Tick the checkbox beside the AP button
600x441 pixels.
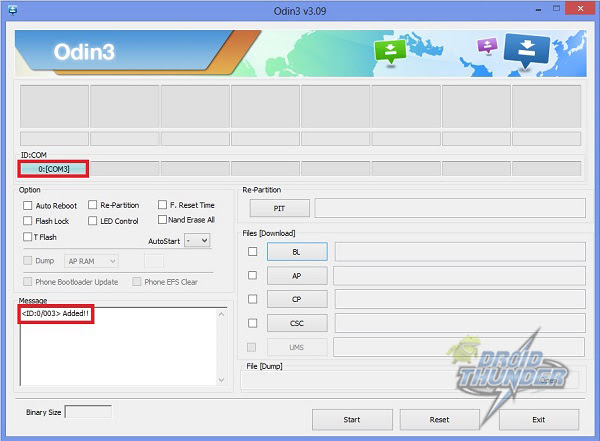point(253,275)
